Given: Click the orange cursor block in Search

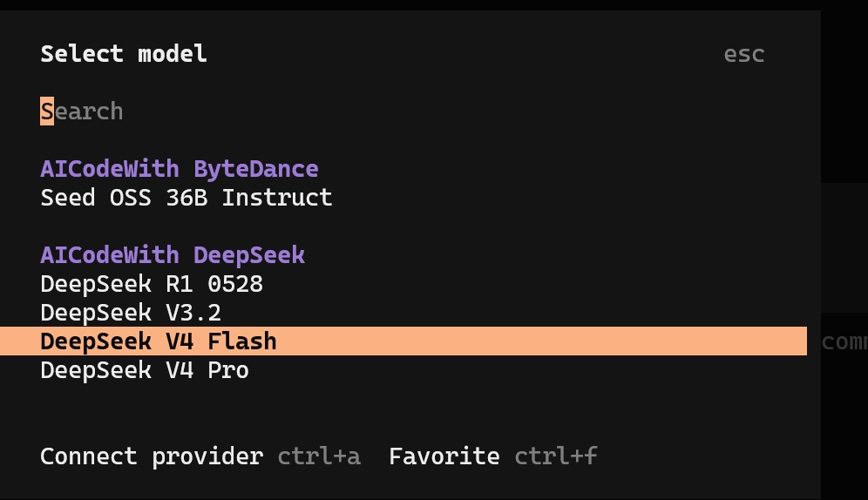Looking at the screenshot, I should [x=47, y=111].
